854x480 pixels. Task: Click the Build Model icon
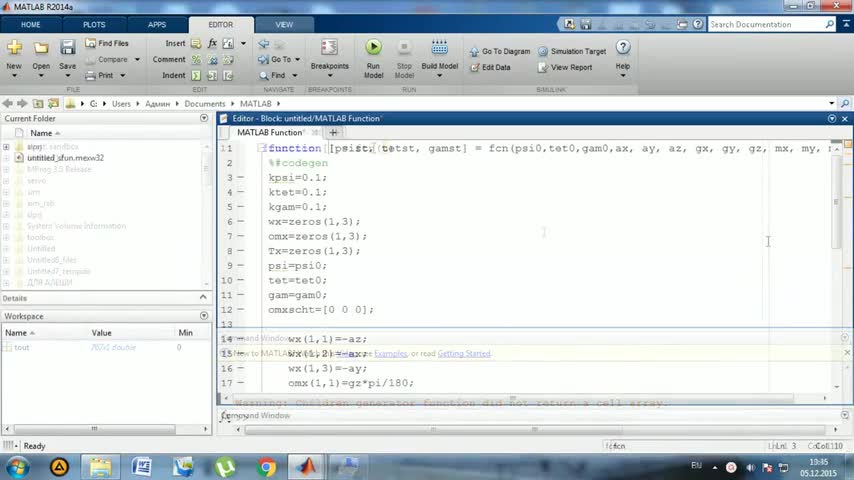coord(440,48)
